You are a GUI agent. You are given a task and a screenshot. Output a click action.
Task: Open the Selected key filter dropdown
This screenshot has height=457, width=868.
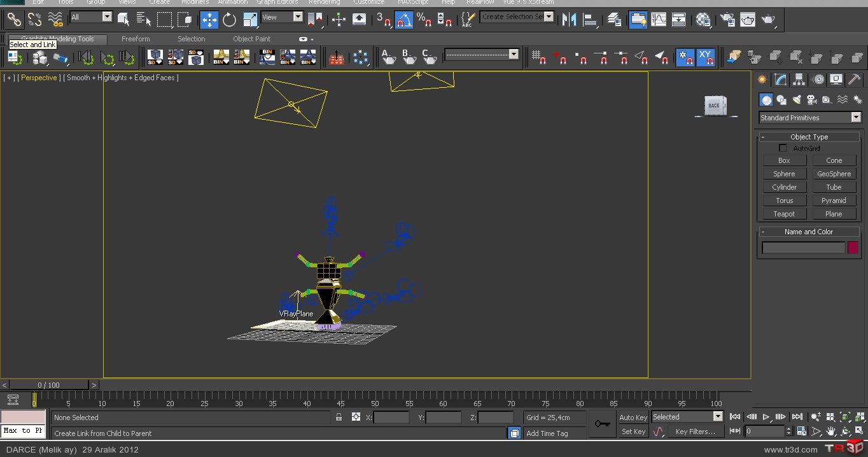pos(687,417)
